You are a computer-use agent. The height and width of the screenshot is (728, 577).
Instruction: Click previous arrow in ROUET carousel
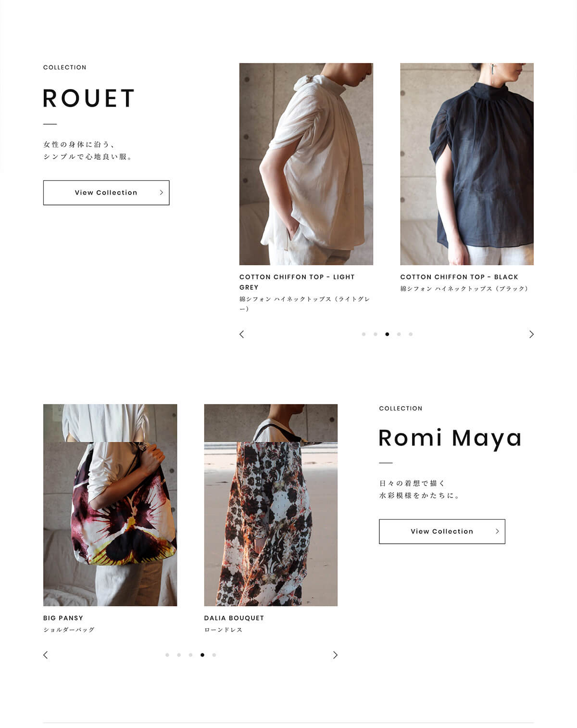(x=242, y=334)
